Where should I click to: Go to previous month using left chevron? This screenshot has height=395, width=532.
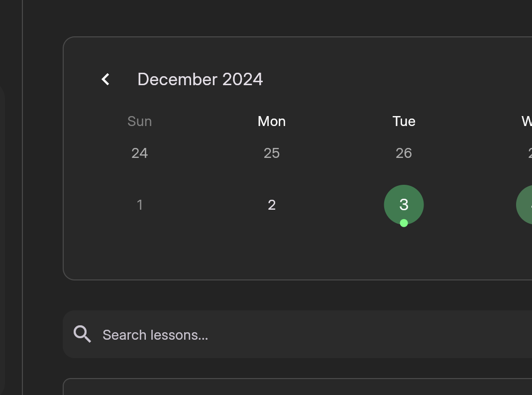[x=106, y=80]
